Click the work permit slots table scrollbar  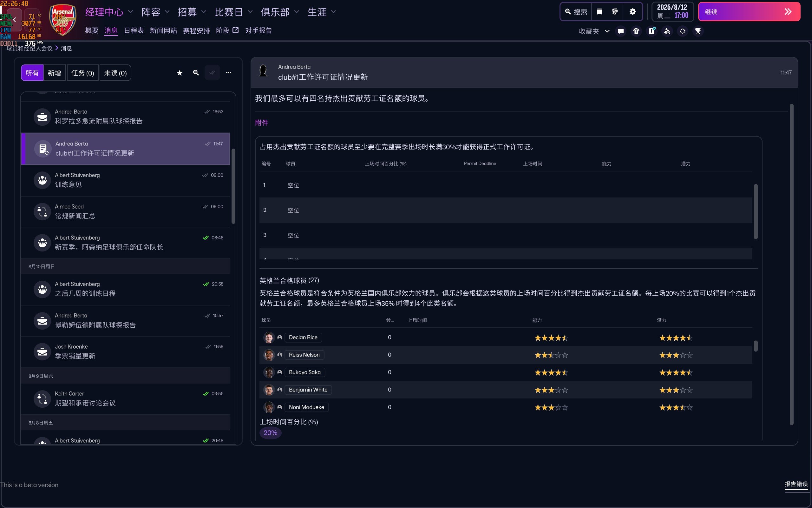click(x=756, y=211)
